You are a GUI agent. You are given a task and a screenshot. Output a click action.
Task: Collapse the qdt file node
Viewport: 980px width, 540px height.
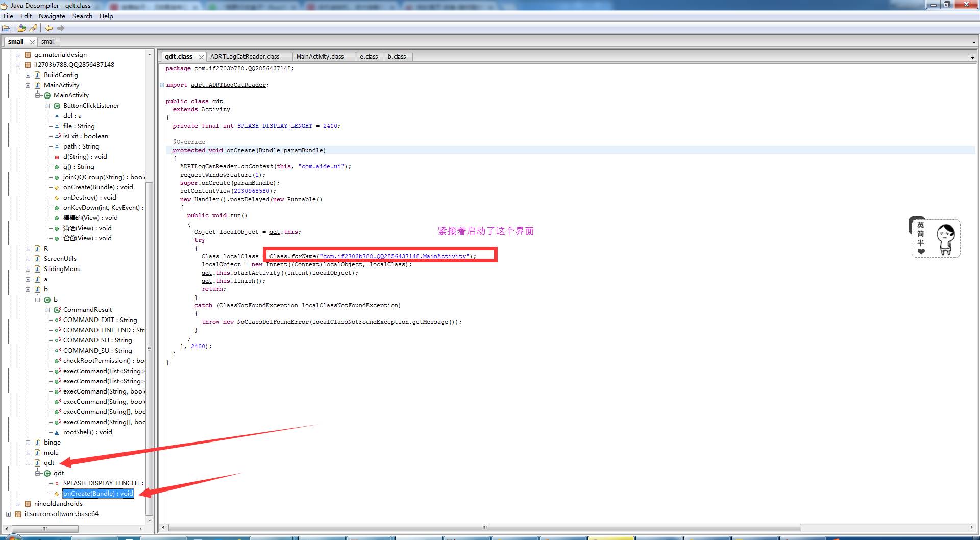point(28,463)
